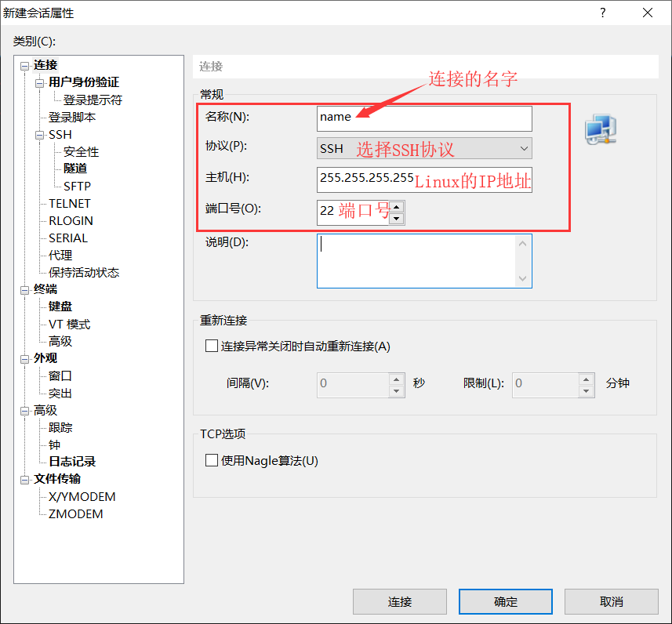Collapse the 用户身份验证 tree node

pos(40,83)
